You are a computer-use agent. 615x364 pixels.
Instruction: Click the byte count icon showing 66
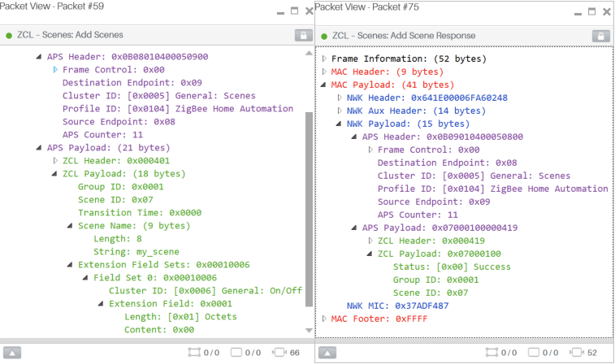click(279, 353)
